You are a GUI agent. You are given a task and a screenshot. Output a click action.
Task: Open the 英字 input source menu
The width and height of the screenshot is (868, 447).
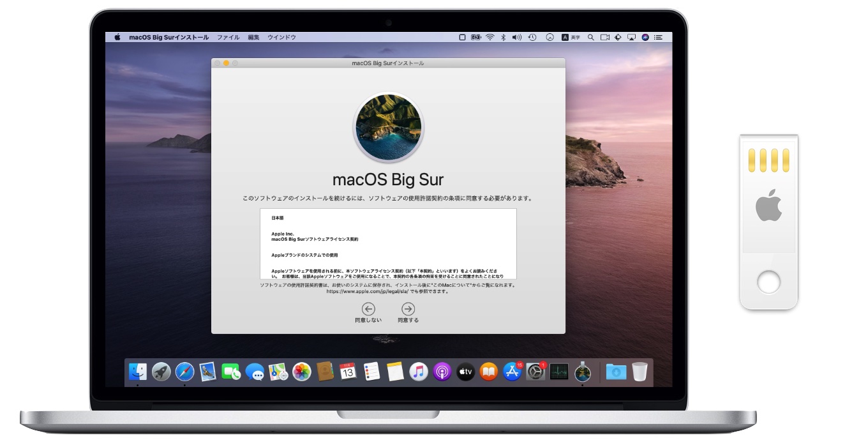(x=571, y=36)
